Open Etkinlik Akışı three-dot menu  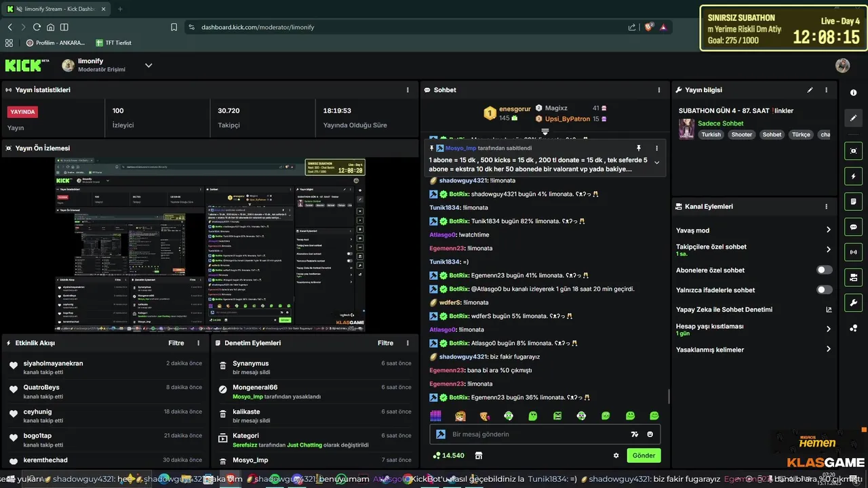(198, 343)
